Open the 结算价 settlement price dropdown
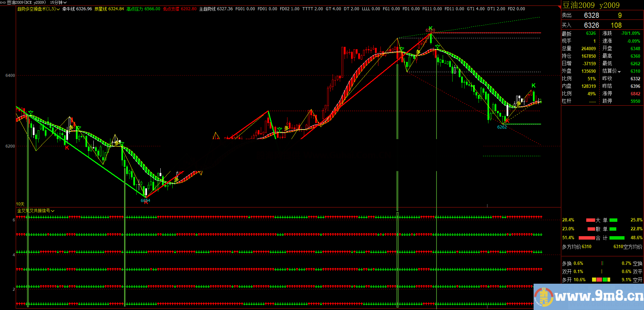Viewport: 644px width, 310px height. [x=612, y=71]
